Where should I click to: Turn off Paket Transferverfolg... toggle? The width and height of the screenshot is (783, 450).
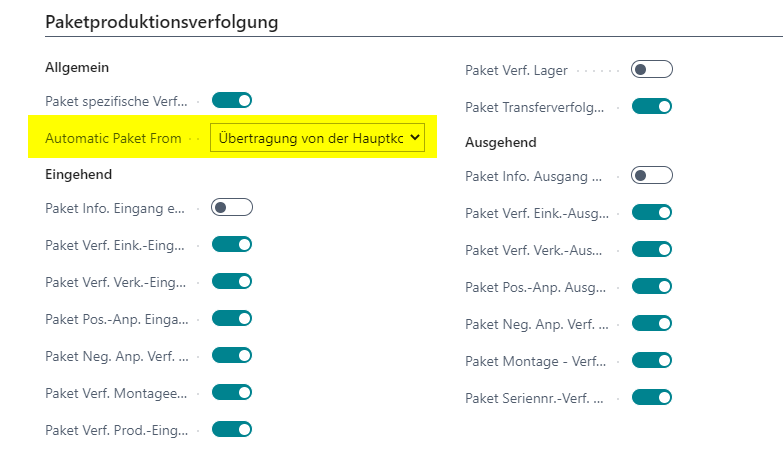[652, 106]
